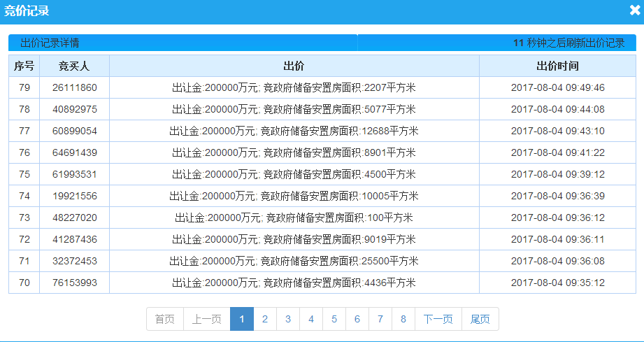Click the 出价时间 column header
The width and height of the screenshot is (644, 342).
point(557,66)
